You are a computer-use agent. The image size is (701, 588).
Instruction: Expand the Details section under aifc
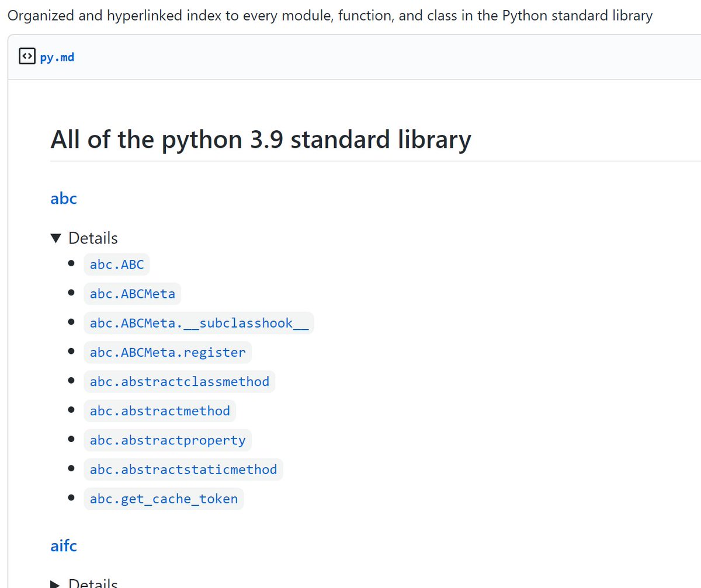pyautogui.click(x=93, y=583)
